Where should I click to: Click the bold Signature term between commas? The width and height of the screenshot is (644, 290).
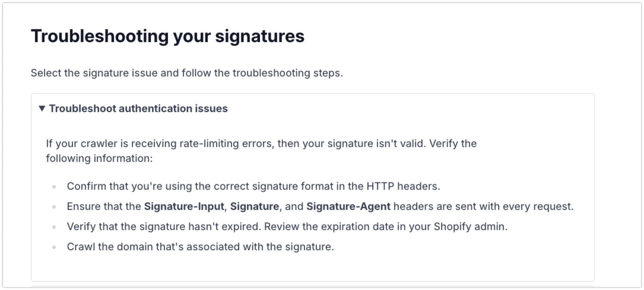[255, 206]
